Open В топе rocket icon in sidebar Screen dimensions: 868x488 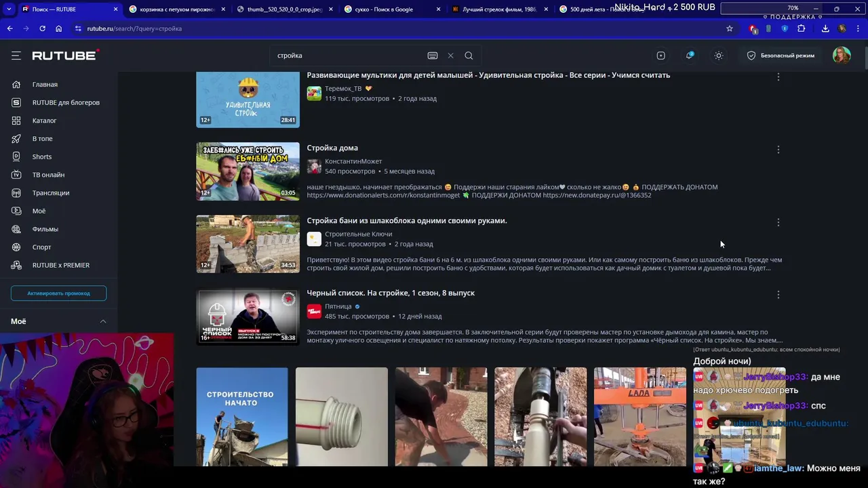pos(16,139)
